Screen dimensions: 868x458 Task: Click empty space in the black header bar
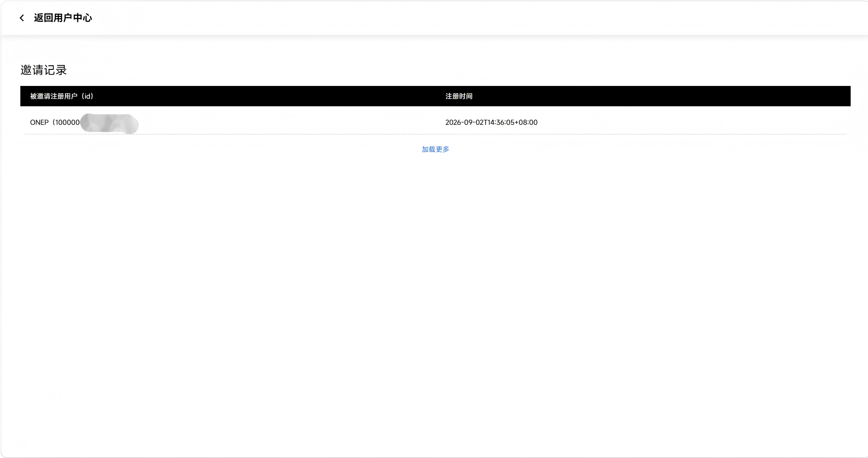640,96
